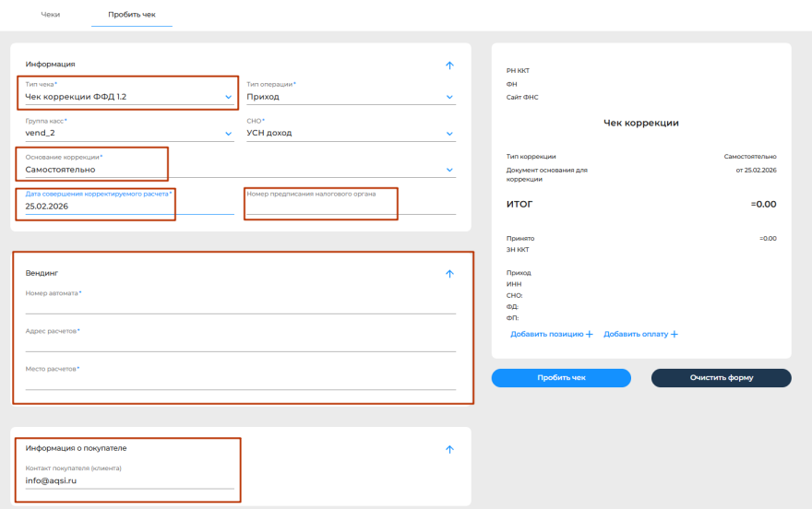Select the Пробить чек tab
Image resolution: width=812 pixels, height=509 pixels.
(131, 15)
